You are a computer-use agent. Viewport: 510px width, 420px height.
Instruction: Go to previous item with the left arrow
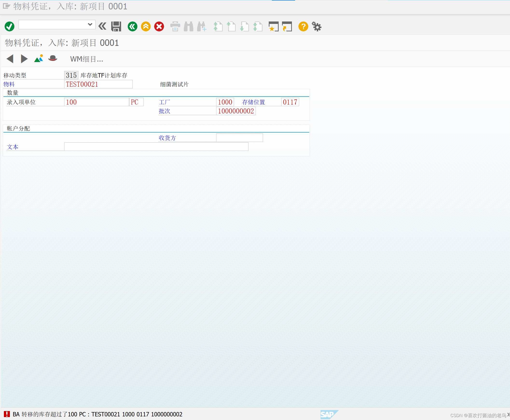[10, 59]
